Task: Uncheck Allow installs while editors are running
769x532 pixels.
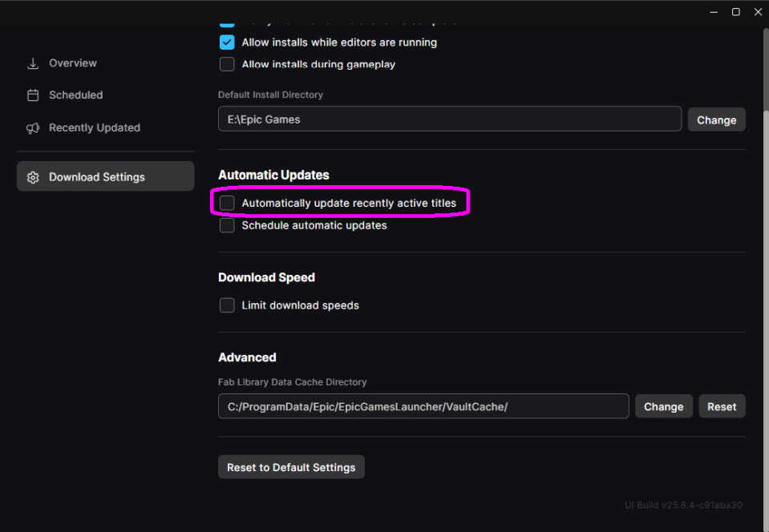Action: coord(227,42)
